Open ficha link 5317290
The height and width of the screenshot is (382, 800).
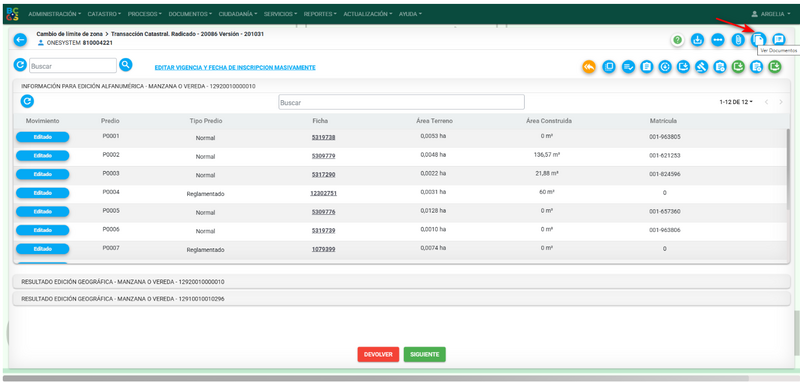click(x=323, y=174)
